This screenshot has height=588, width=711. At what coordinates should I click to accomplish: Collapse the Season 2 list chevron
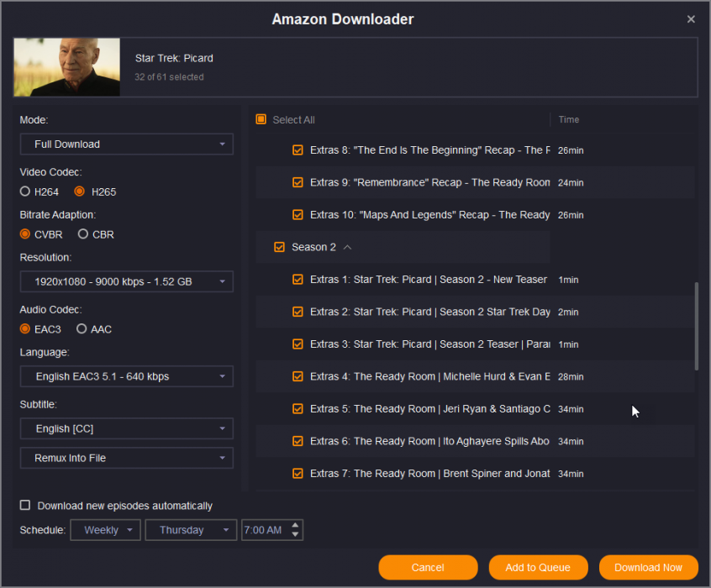point(348,247)
